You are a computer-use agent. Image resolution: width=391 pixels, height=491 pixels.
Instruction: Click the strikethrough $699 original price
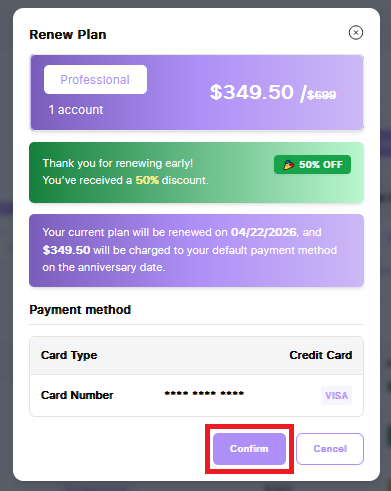tap(322, 95)
